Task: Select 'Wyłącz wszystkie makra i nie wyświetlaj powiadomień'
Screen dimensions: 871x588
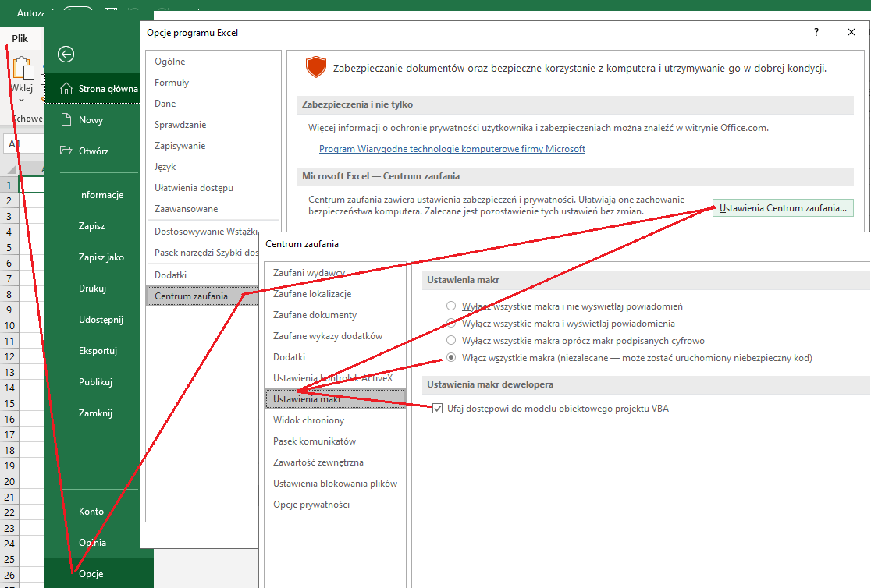Action: click(x=451, y=306)
